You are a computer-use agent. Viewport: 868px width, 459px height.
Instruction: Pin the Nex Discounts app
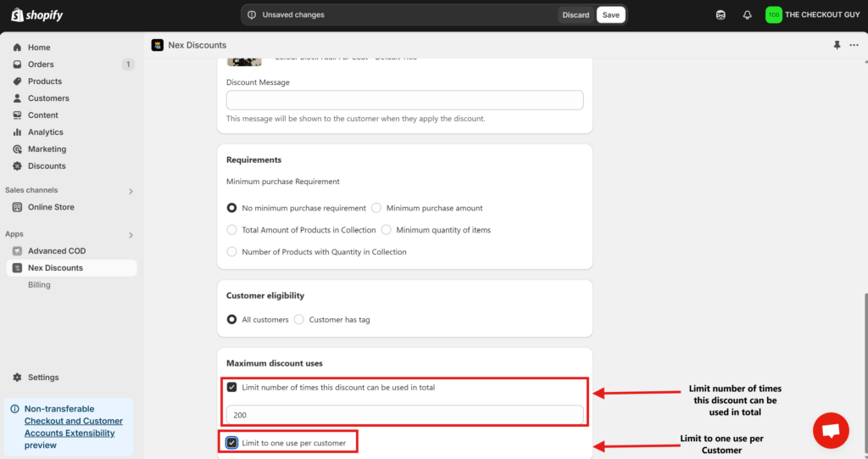pyautogui.click(x=837, y=45)
